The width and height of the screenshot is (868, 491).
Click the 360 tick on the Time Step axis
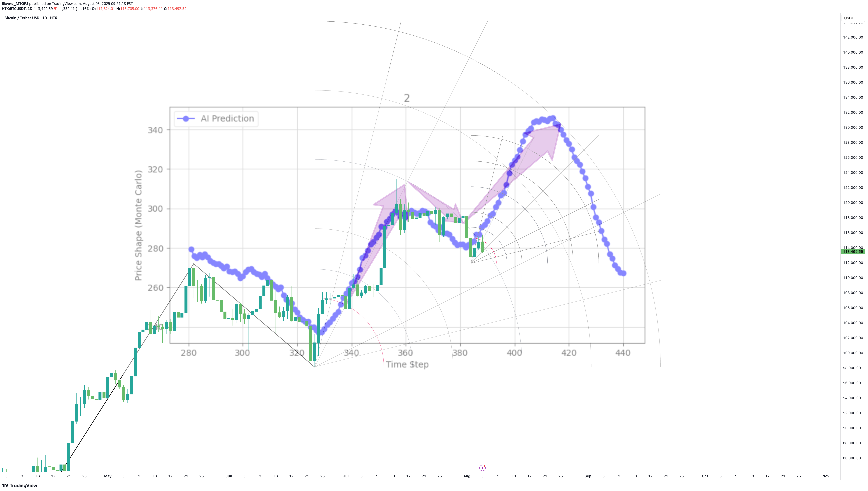pyautogui.click(x=405, y=353)
